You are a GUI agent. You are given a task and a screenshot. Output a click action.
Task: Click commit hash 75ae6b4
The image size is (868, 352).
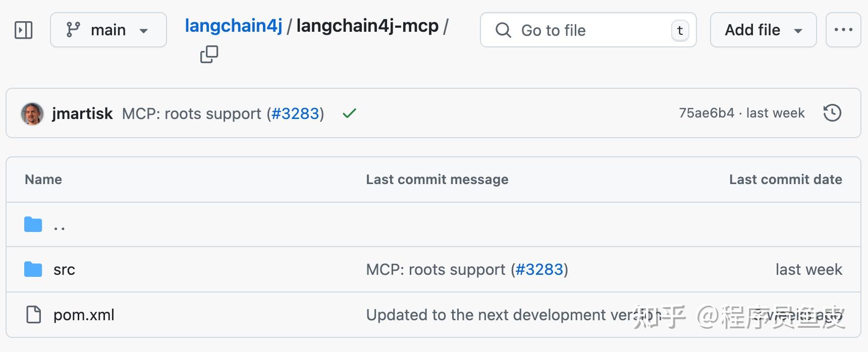click(706, 113)
